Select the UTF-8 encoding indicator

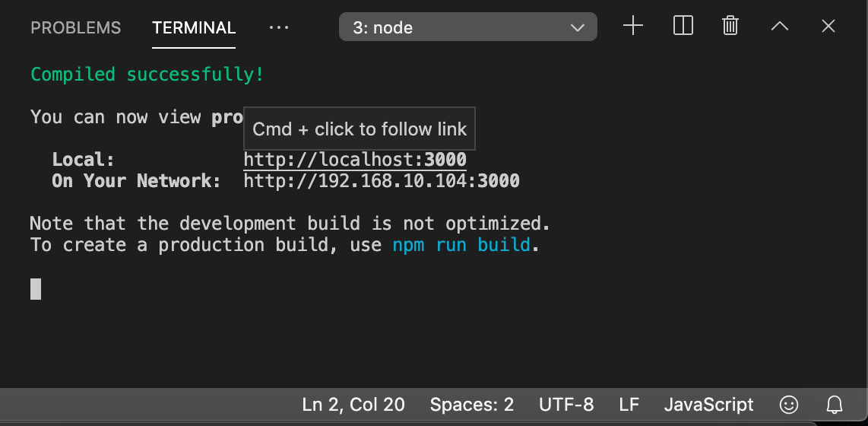tap(566, 405)
